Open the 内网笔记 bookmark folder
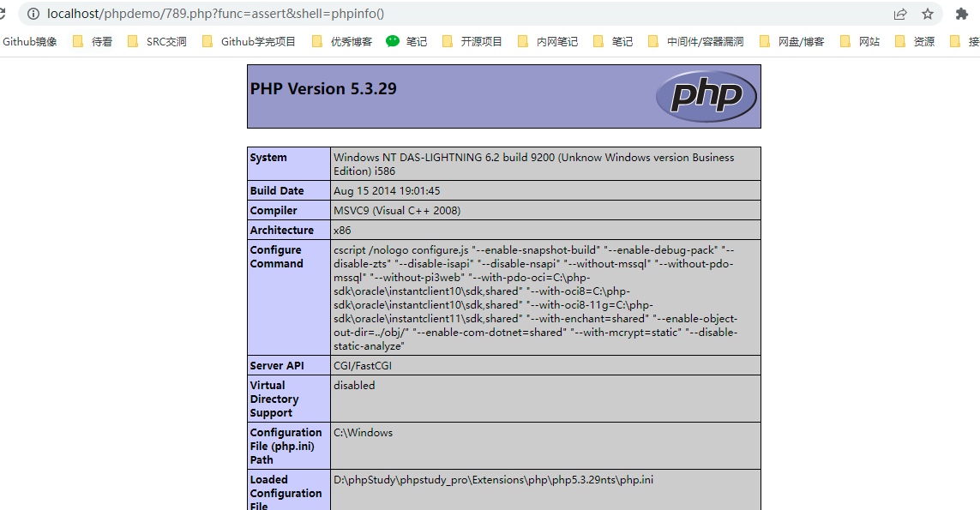 548,42
